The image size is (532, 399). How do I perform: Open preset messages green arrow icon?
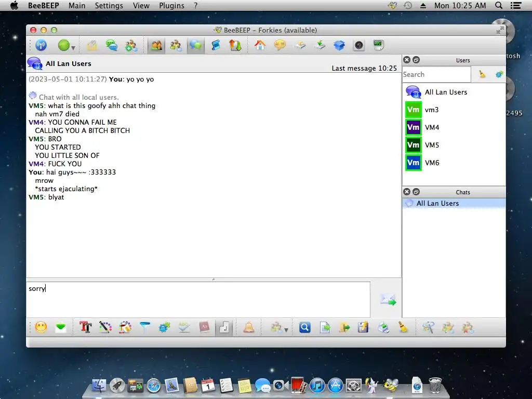point(61,327)
